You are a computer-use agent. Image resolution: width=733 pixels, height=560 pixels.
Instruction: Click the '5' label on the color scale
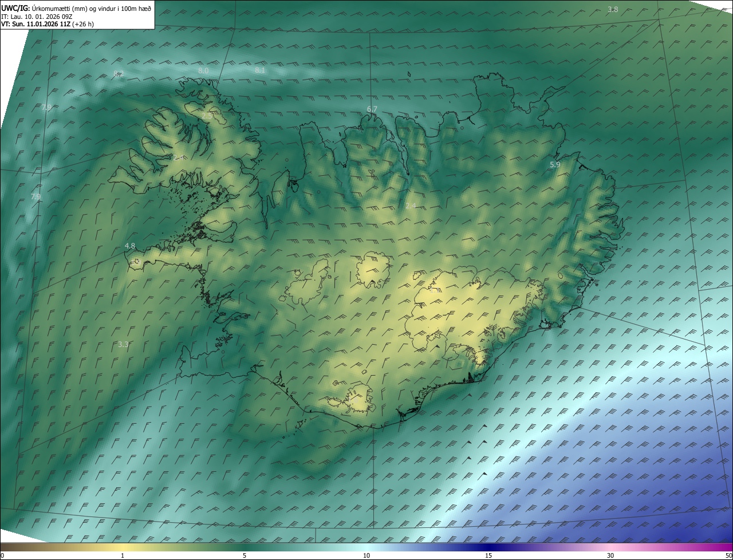pos(245,555)
